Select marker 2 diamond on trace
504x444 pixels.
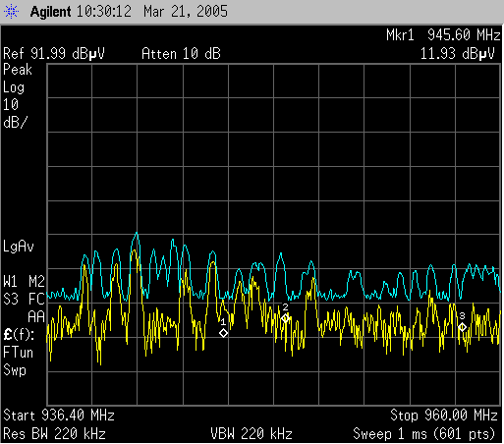coord(285,318)
